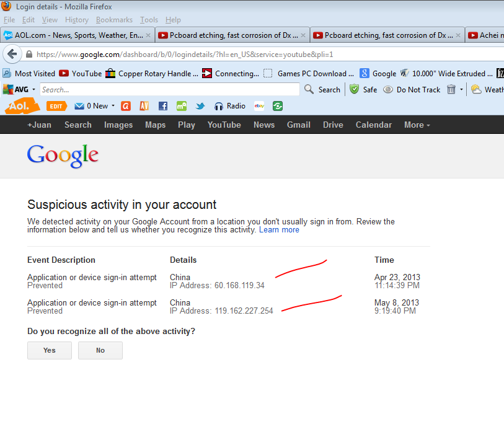Image resolution: width=504 pixels, height=432 pixels.
Task: Open the Tools menu
Action: pyautogui.click(x=149, y=20)
